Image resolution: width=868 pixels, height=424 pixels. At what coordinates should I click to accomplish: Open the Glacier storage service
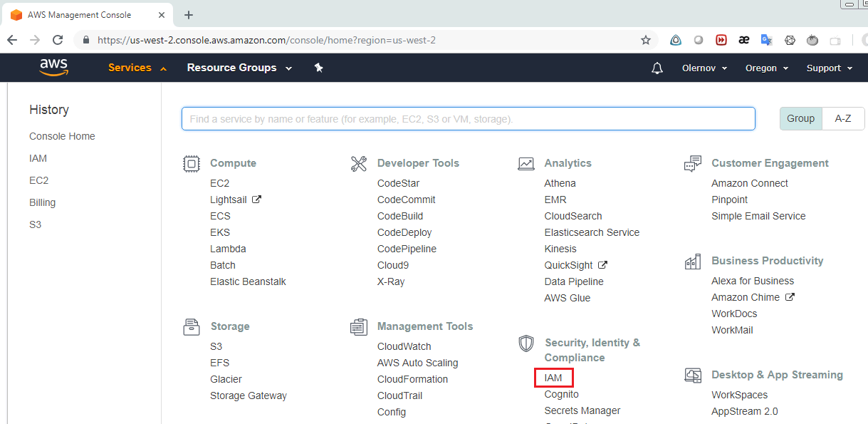click(226, 379)
